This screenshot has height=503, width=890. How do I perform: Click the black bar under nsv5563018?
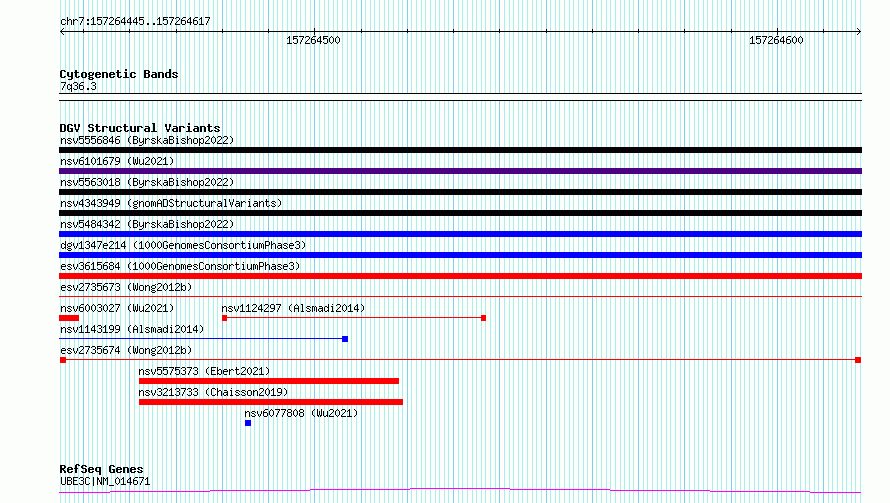tap(460, 192)
